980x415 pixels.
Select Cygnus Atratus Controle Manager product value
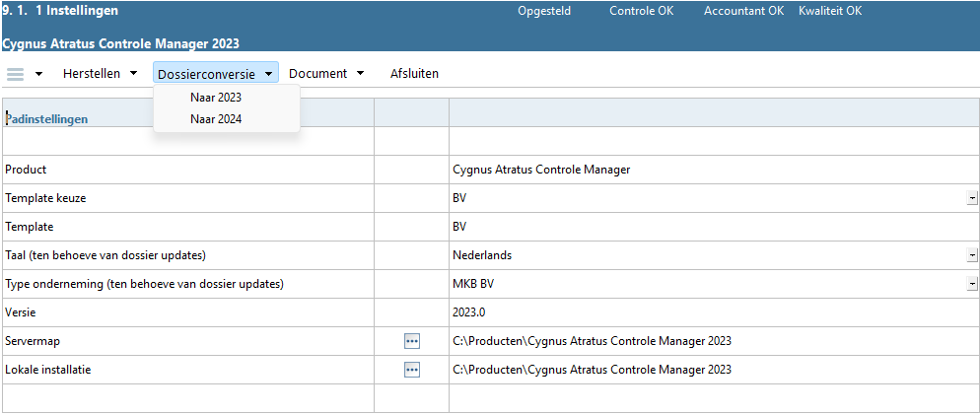(x=541, y=170)
